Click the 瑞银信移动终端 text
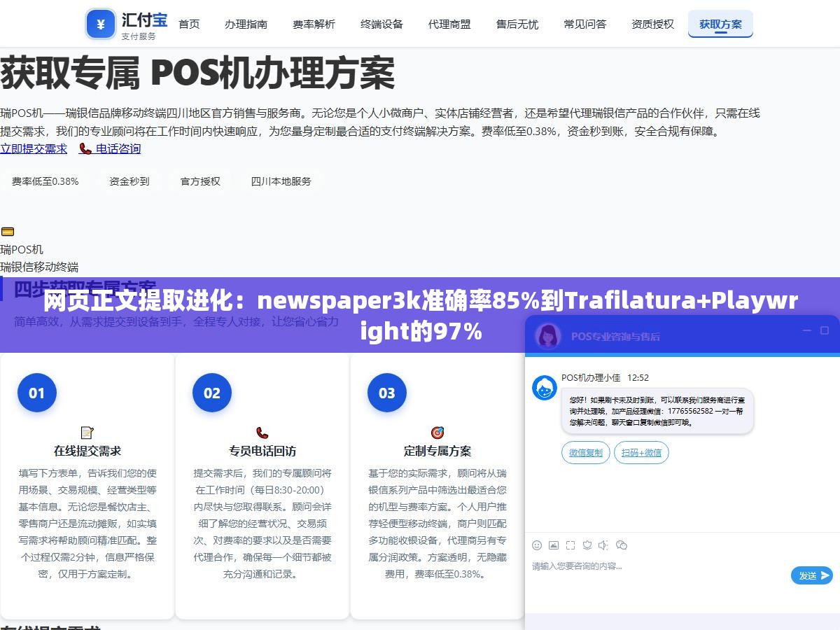840x630 pixels. (x=39, y=267)
